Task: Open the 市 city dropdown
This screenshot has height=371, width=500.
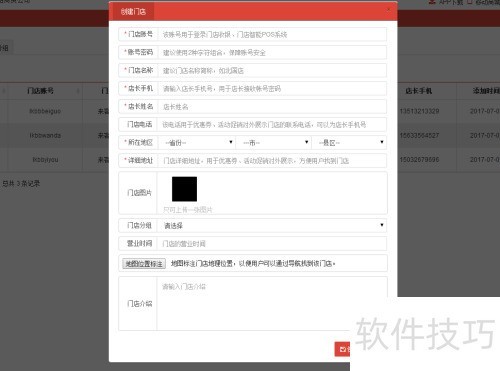Action: coord(273,143)
